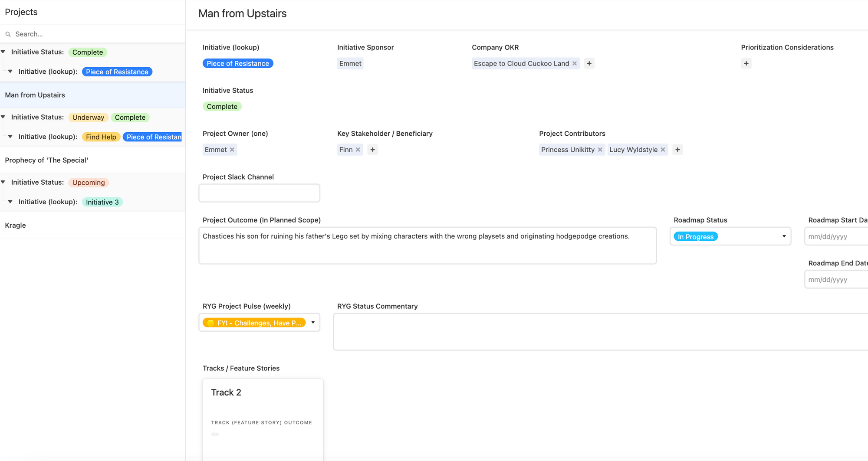Click the Roadmap End Date field

point(836,280)
